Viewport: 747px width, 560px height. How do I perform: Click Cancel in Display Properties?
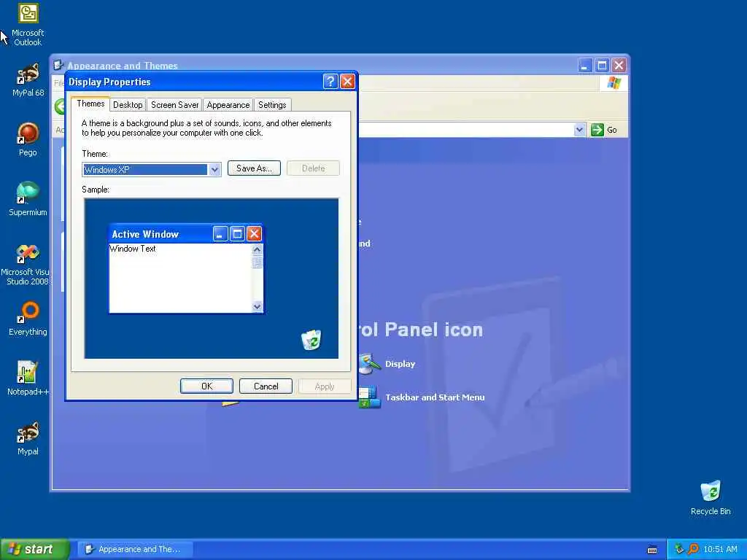pyautogui.click(x=266, y=386)
